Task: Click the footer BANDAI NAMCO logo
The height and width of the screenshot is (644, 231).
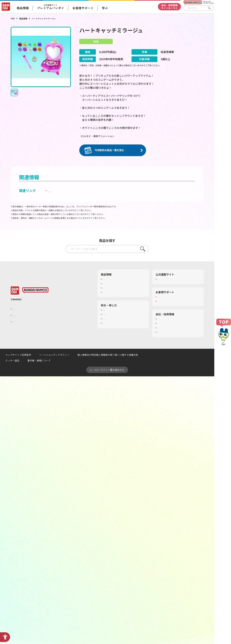Action: pos(35,290)
